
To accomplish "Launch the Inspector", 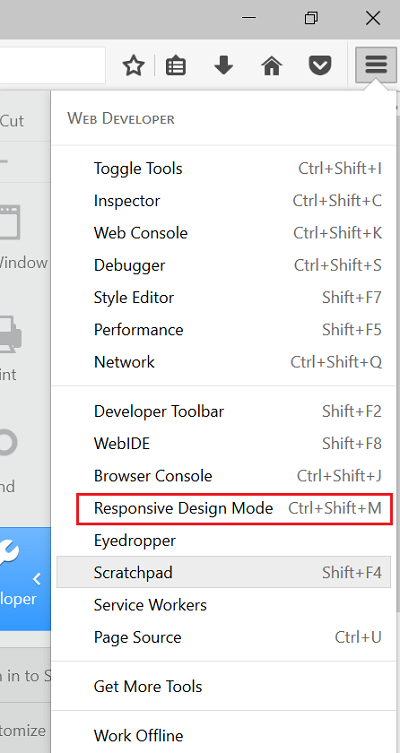I will pos(223,201).
